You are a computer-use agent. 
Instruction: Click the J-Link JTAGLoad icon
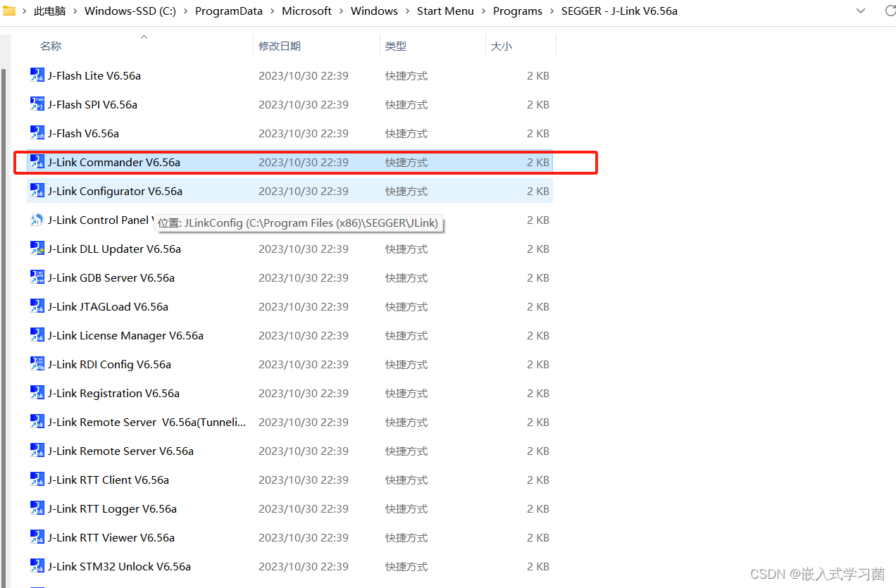[x=37, y=306]
